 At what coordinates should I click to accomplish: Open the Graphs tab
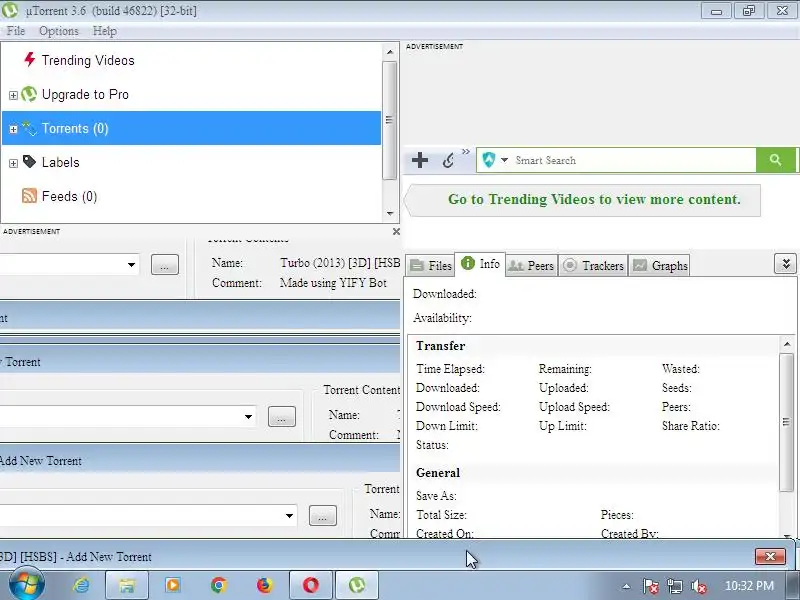[660, 265]
